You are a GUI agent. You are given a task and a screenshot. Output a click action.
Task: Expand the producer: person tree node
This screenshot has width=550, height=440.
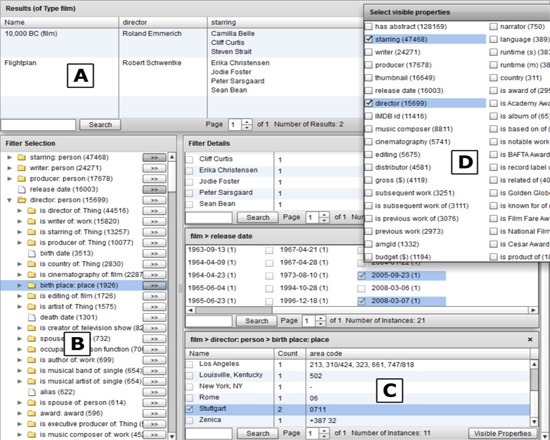click(9, 179)
